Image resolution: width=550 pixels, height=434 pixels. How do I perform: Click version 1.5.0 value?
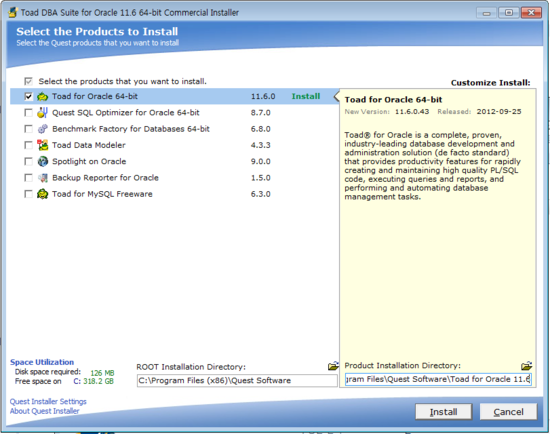[x=261, y=178]
